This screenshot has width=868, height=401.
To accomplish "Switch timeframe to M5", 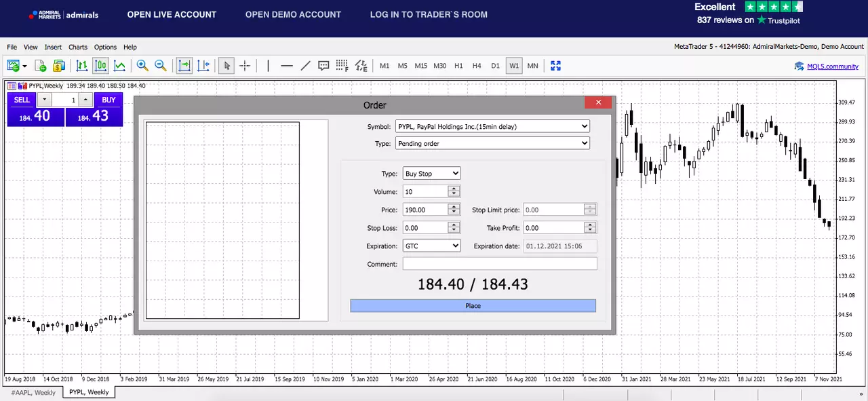I will click(x=403, y=66).
